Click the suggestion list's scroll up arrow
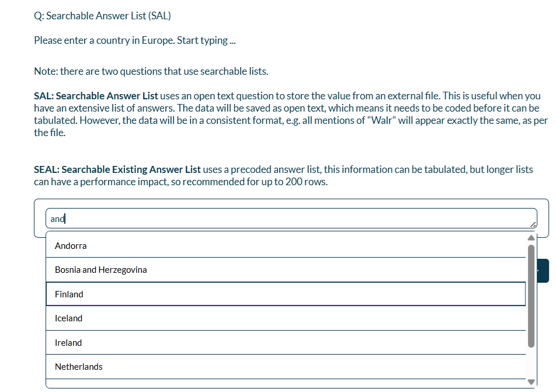Viewport: 556px width, 392px height. click(x=531, y=238)
